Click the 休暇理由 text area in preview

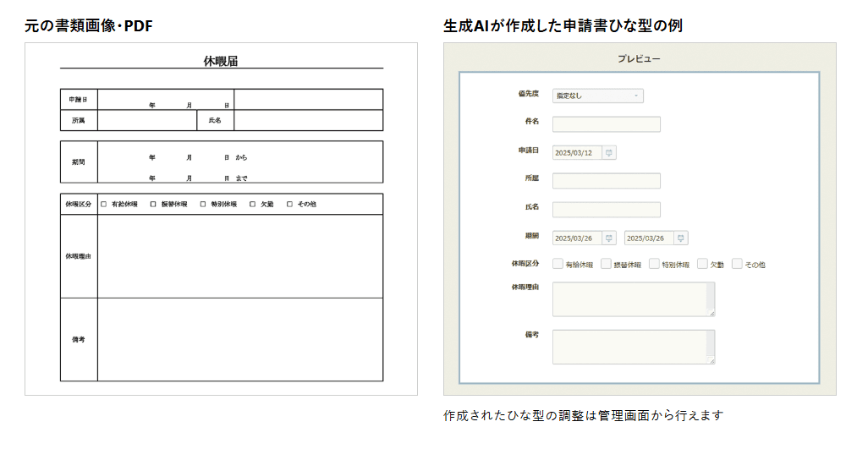coord(634,299)
